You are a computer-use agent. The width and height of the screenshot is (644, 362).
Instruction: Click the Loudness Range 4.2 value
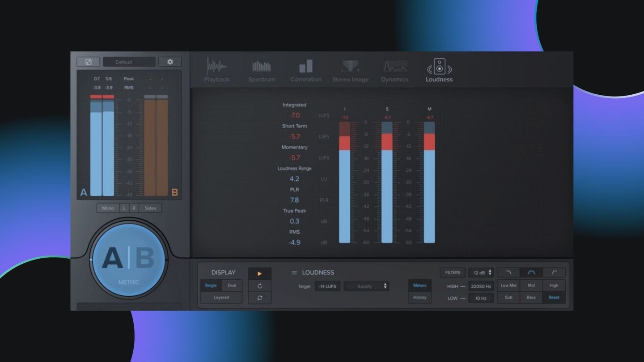click(294, 179)
